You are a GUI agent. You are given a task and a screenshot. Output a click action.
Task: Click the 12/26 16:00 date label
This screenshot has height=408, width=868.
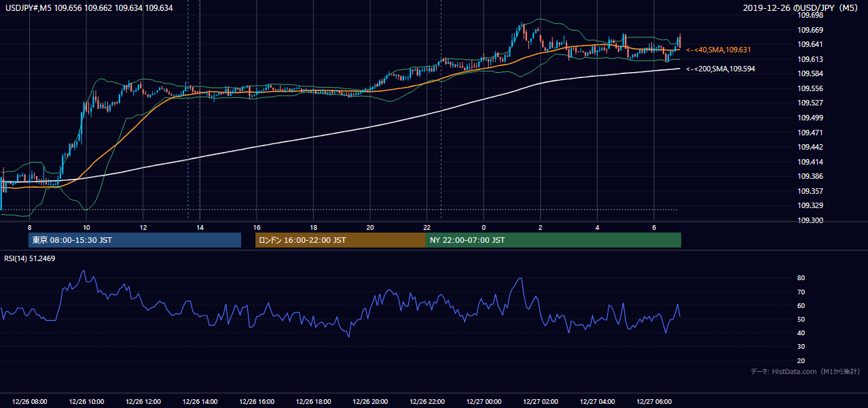point(257,402)
